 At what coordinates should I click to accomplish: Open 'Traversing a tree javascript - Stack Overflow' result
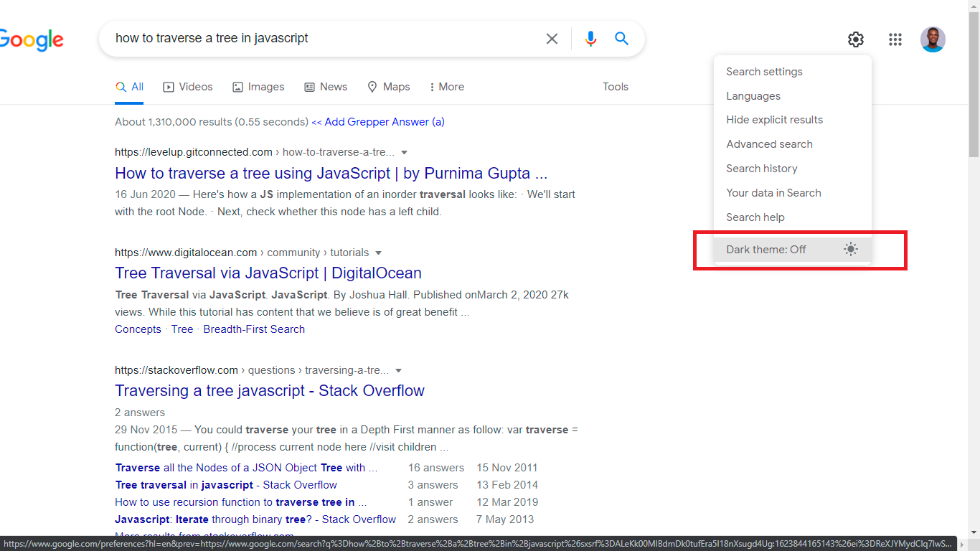click(x=270, y=391)
